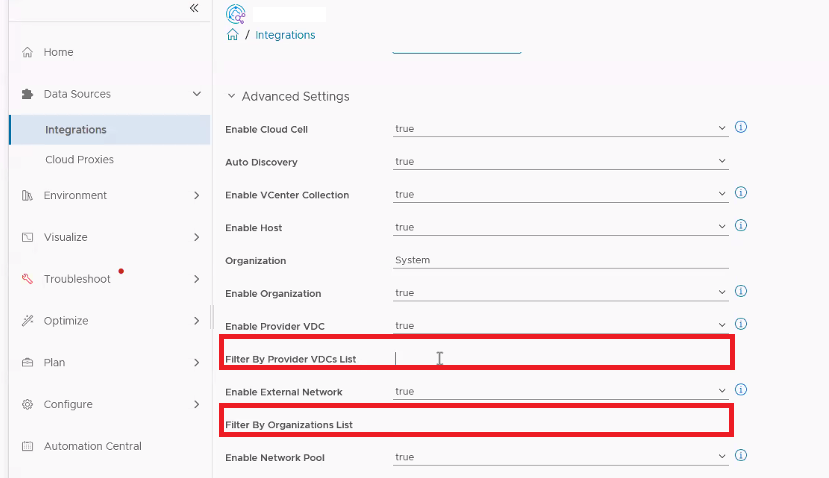Image resolution: width=829 pixels, height=478 pixels.
Task: Click info icon beside Enable Cloud Cell
Action: click(x=741, y=128)
